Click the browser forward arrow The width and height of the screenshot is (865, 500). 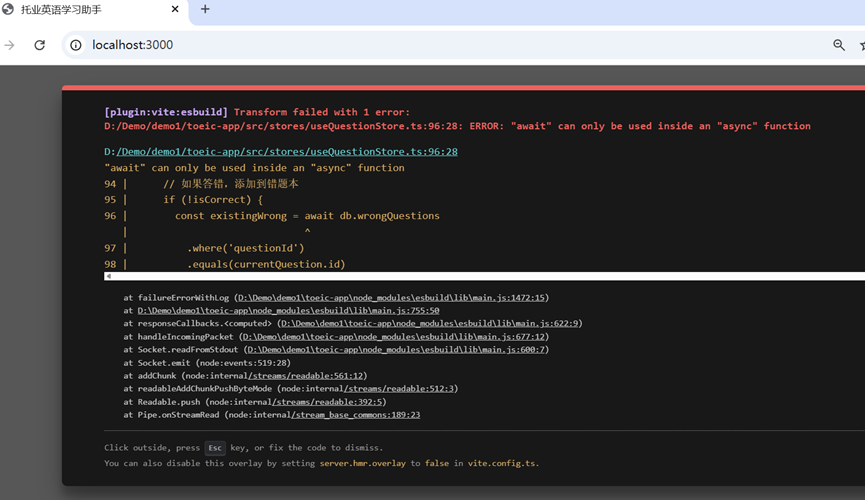pos(10,45)
